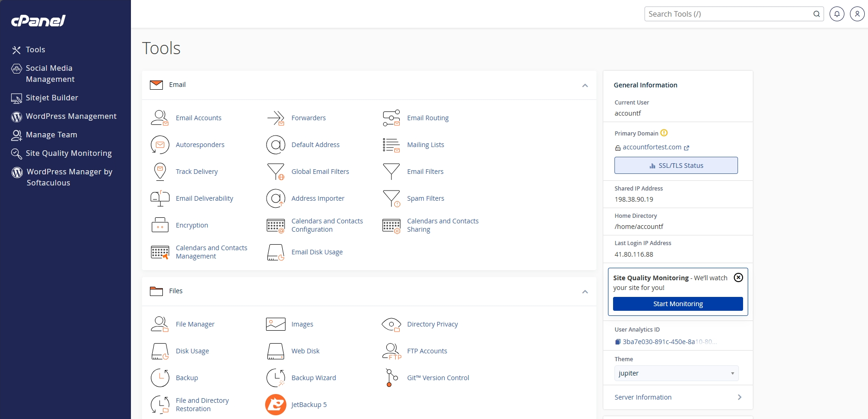The width and height of the screenshot is (868, 419).
Task: Expand Server Information arrow
Action: click(739, 397)
